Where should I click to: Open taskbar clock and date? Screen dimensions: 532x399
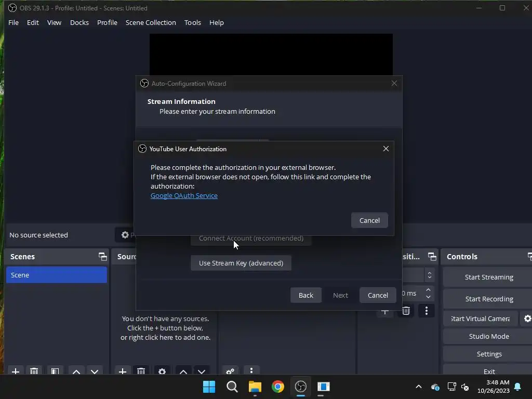(x=494, y=387)
